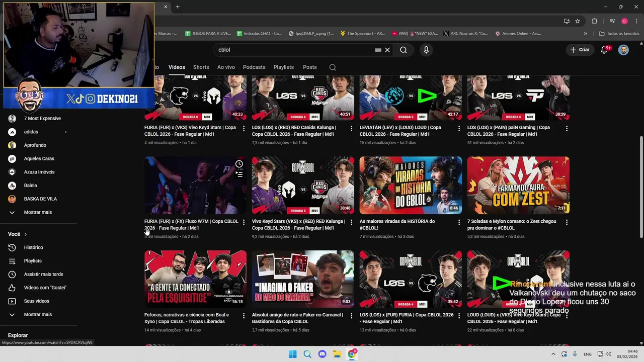The width and height of the screenshot is (644, 362).
Task: Show hidden system tray icons
Action: [553, 354]
